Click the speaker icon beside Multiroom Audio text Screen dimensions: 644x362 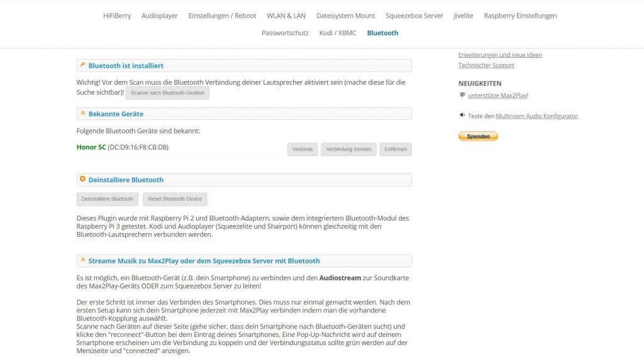(462, 116)
